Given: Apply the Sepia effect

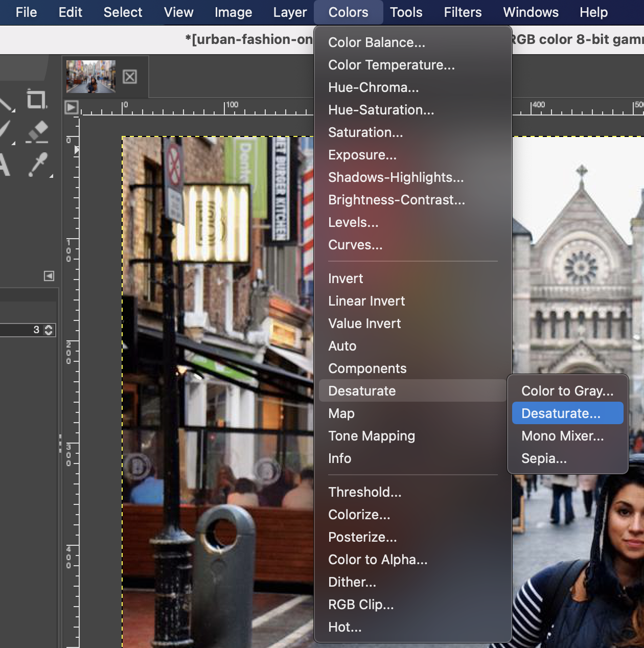Looking at the screenshot, I should coord(543,458).
